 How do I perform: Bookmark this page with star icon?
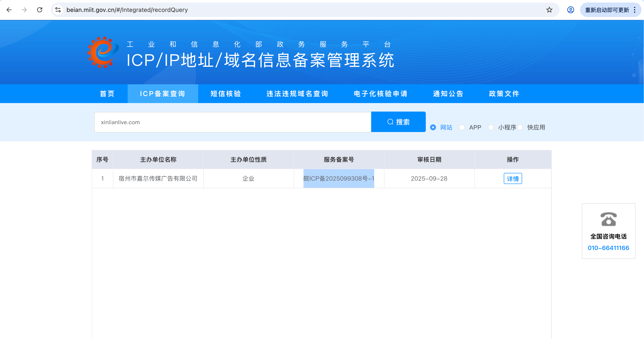(549, 10)
